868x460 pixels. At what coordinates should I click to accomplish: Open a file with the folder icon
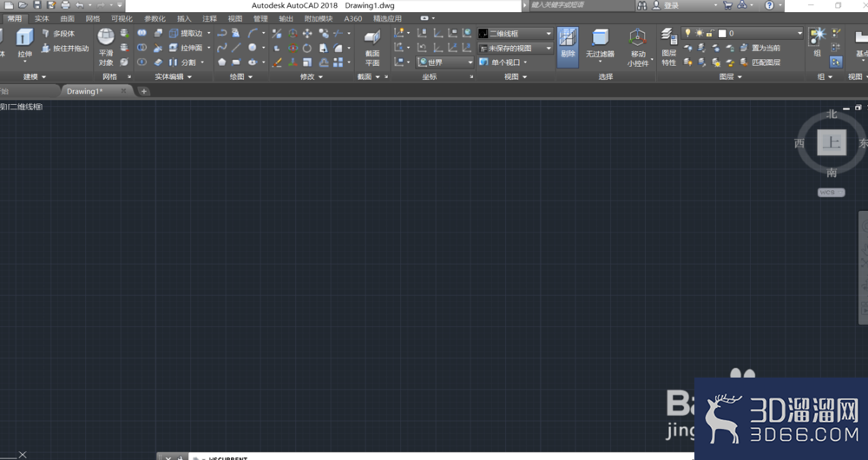pos(23,5)
